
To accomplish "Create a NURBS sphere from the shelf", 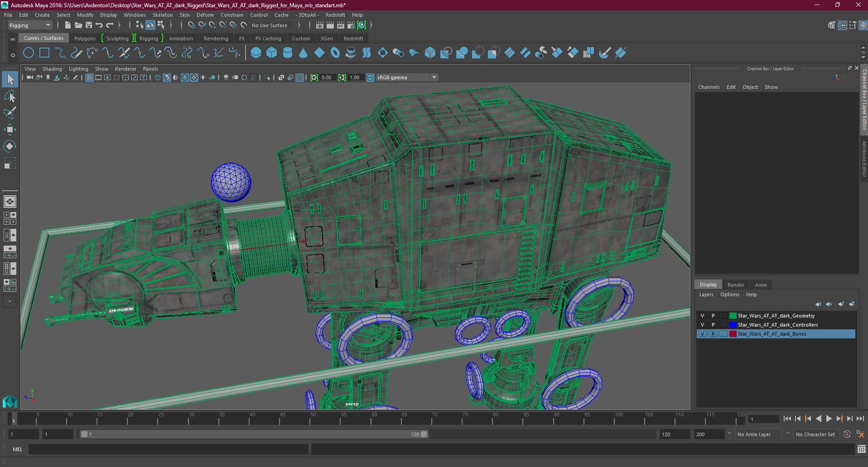I will point(256,53).
